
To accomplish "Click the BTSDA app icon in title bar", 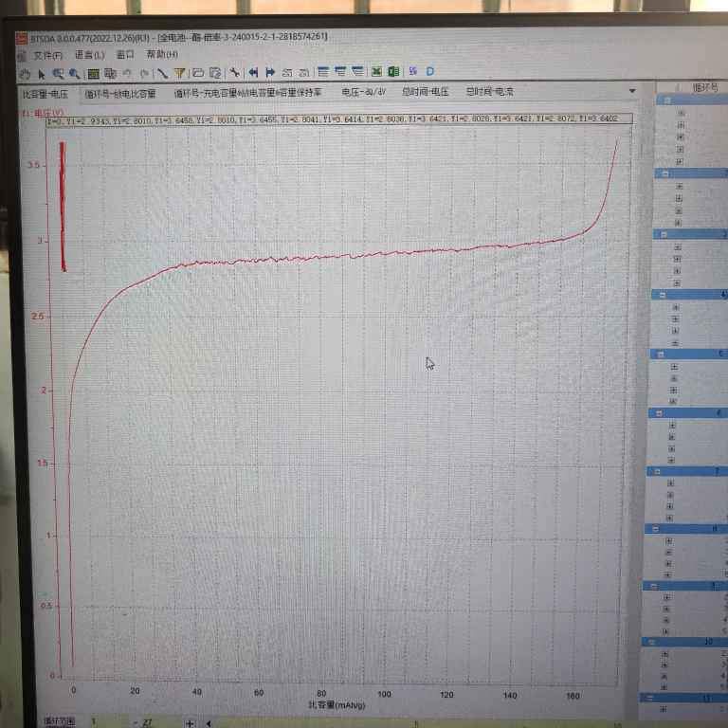I will click(22, 38).
